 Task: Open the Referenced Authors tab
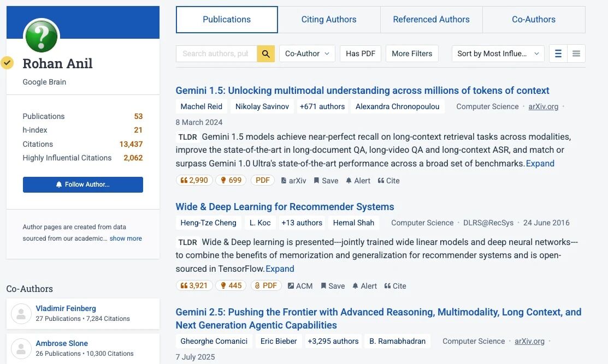(x=431, y=20)
